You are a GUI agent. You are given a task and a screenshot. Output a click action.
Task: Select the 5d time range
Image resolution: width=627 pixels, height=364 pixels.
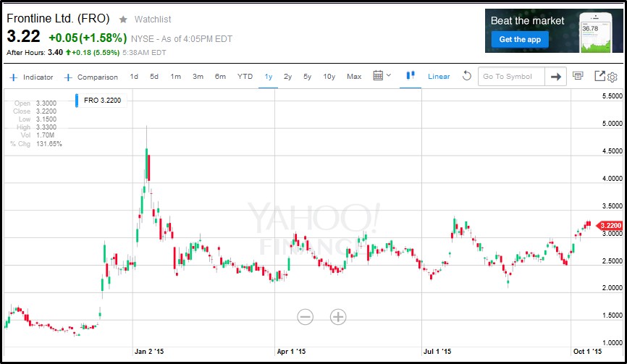[154, 76]
